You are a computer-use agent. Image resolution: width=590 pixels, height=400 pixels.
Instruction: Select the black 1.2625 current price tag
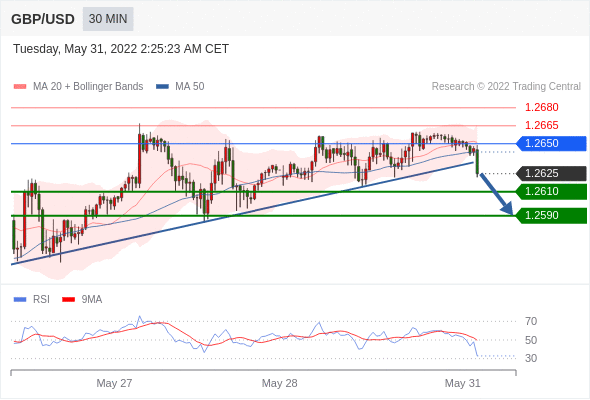pyautogui.click(x=551, y=173)
